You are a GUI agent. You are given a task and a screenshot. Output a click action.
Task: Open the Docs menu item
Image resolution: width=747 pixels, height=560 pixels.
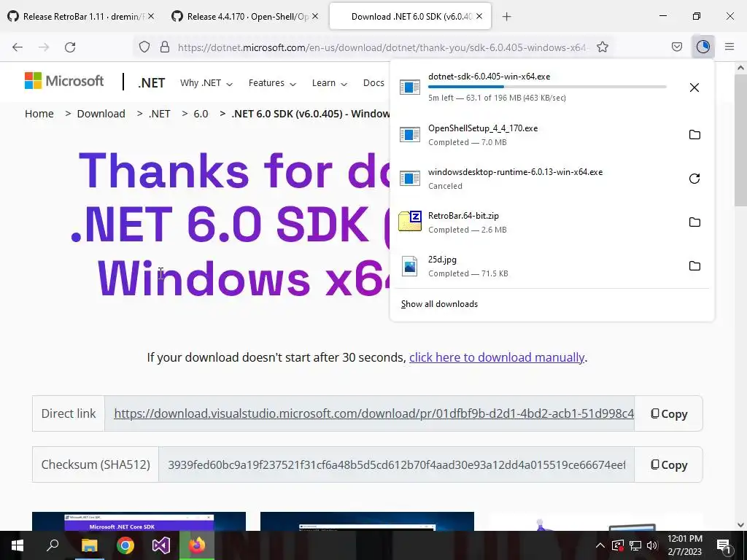coord(373,83)
